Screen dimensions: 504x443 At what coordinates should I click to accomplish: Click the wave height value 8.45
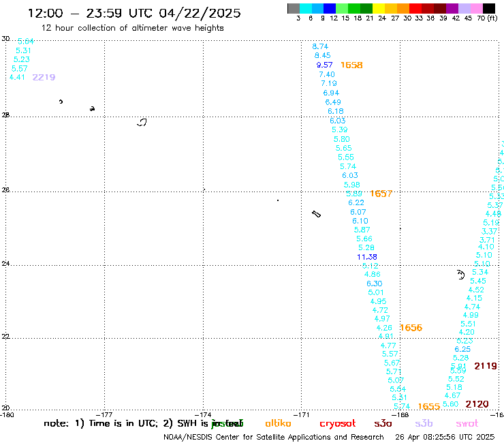(322, 55)
